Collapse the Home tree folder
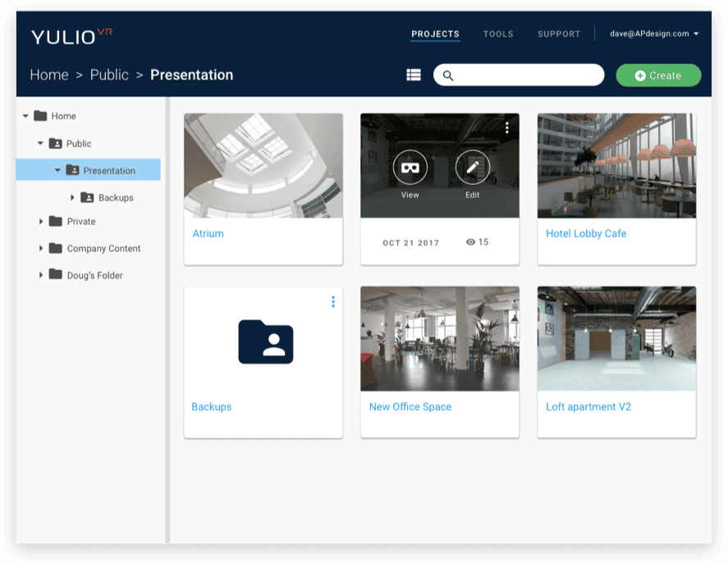The image size is (728, 565). click(25, 116)
